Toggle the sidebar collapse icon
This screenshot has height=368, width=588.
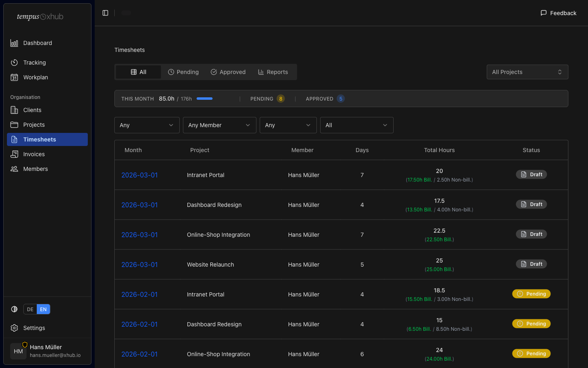[x=105, y=13]
